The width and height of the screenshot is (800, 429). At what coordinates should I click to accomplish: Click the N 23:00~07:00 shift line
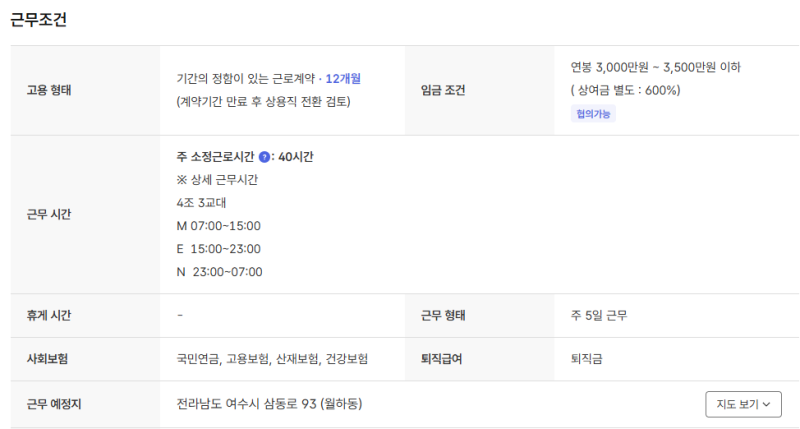(x=218, y=272)
